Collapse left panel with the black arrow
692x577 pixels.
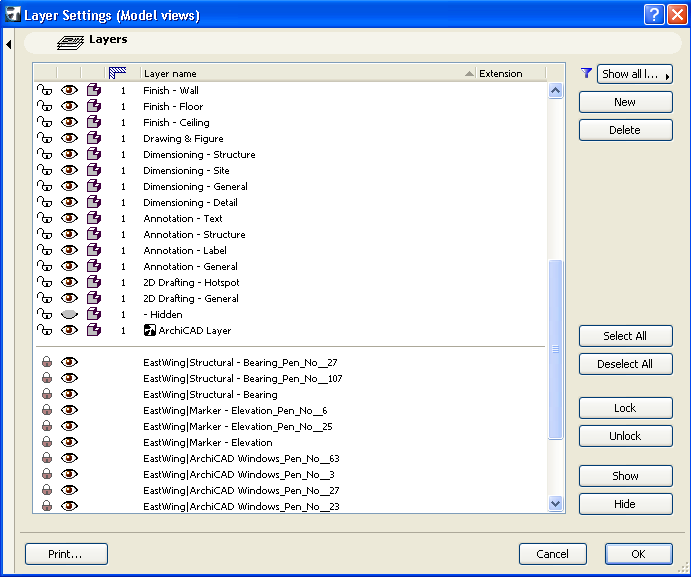click(9, 44)
